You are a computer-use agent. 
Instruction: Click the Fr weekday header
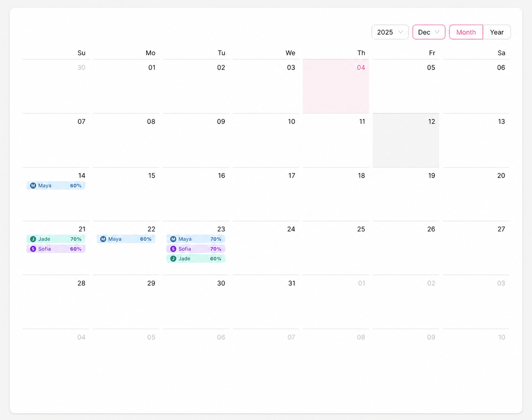pyautogui.click(x=432, y=53)
